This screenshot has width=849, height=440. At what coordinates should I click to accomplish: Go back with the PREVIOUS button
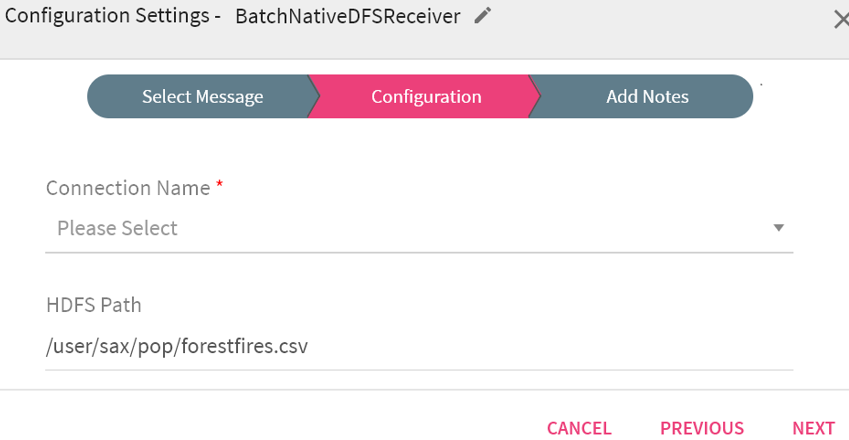click(702, 428)
